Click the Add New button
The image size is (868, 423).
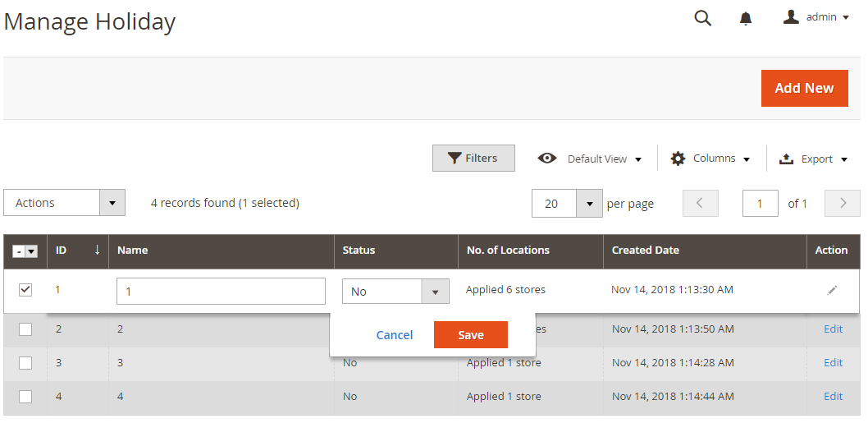(803, 88)
